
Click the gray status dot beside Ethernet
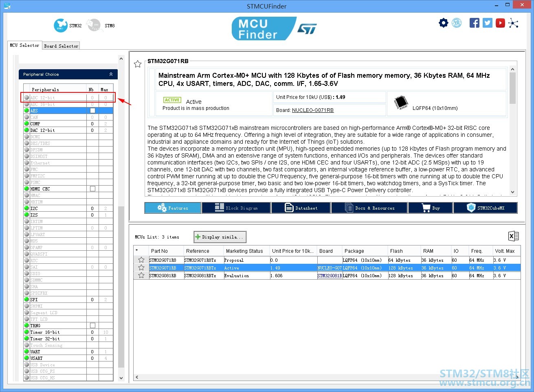point(27,163)
